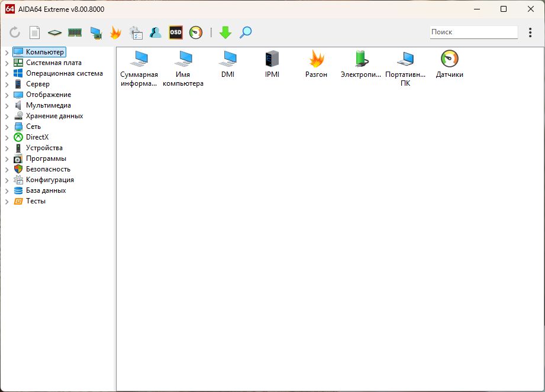Click the AIDA64 title bar app icon
Image resolution: width=545 pixels, height=392 pixels.
pos(9,9)
